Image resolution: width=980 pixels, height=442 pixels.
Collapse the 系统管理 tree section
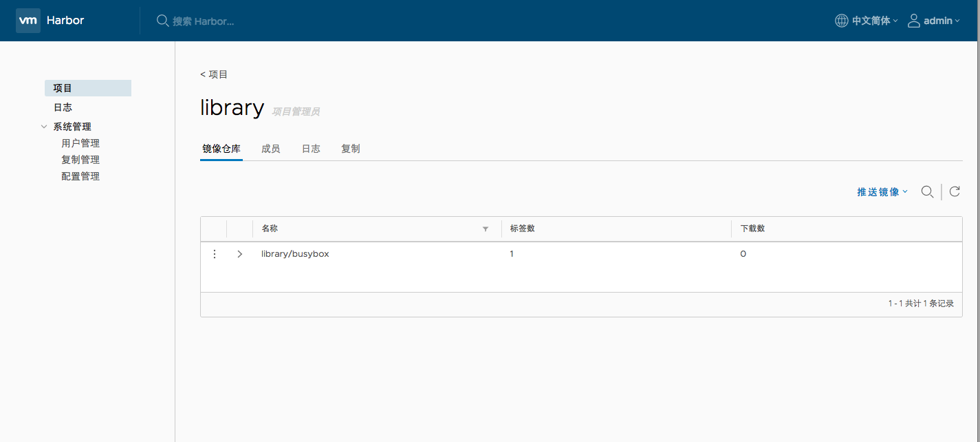coord(44,127)
